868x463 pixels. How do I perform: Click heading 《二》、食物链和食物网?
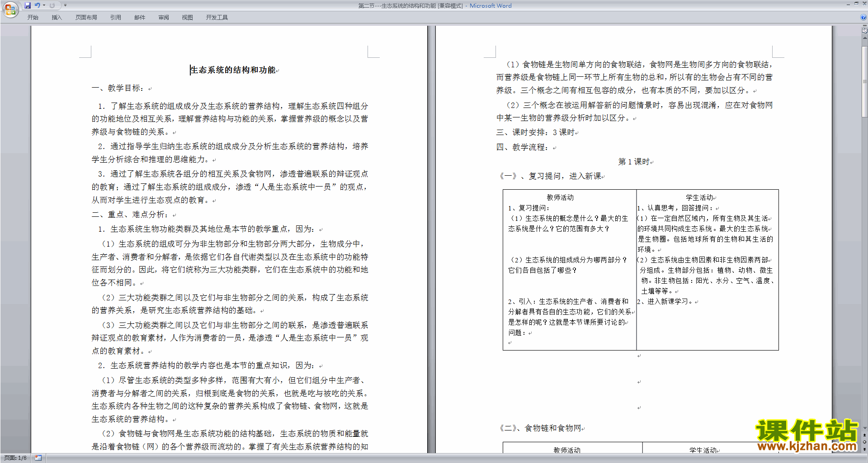[x=540, y=428]
